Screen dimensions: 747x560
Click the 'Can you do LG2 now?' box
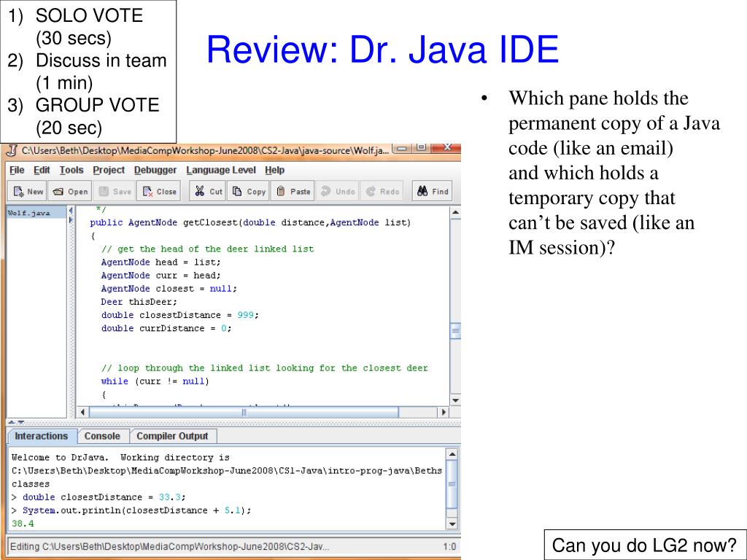[645, 545]
